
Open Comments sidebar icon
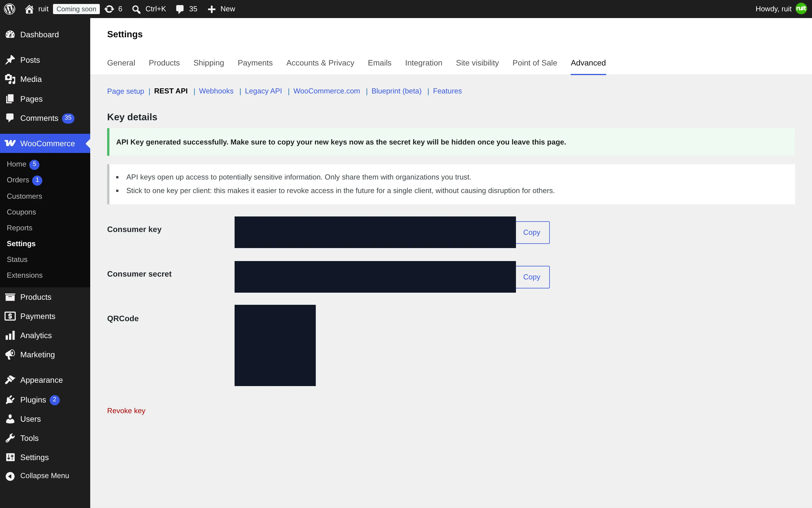coord(10,118)
